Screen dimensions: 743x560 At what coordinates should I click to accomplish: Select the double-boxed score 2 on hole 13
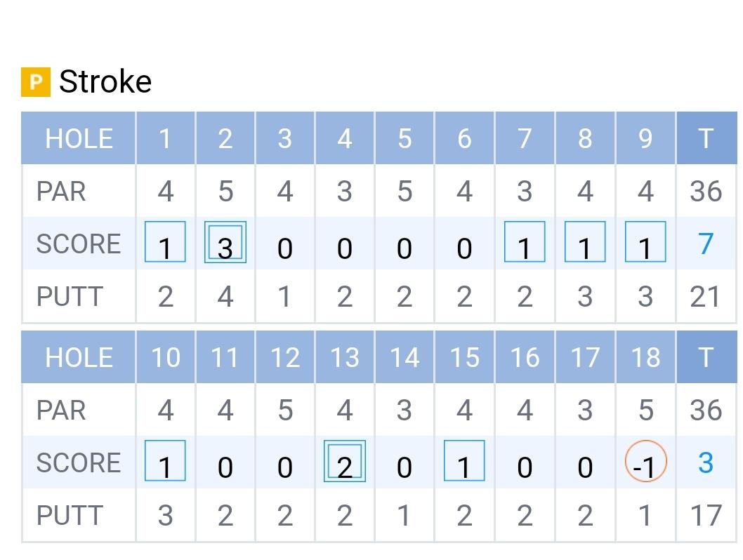click(x=344, y=462)
